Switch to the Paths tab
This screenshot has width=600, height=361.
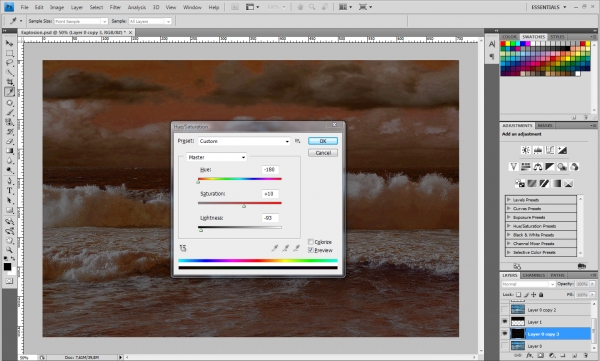558,275
